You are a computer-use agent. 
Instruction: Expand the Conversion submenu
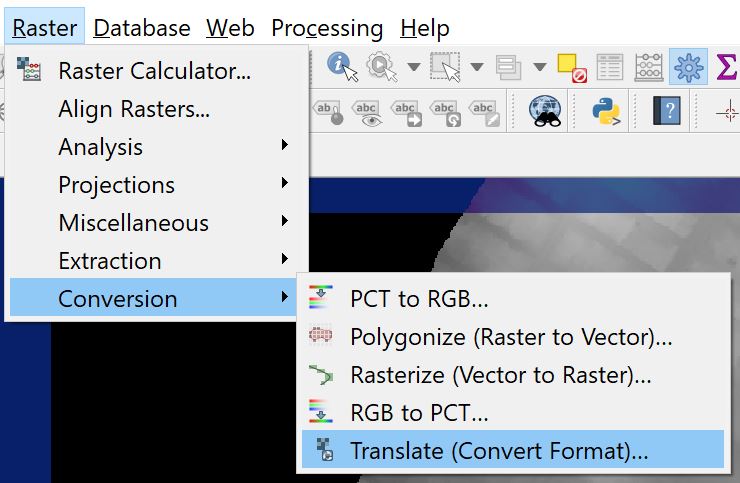coord(153,299)
